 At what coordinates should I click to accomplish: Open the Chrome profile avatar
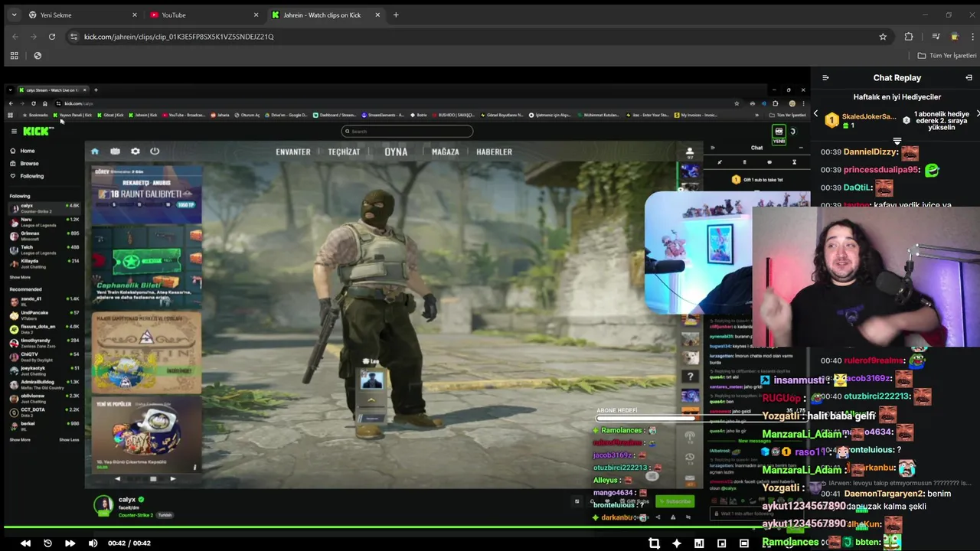(x=954, y=36)
